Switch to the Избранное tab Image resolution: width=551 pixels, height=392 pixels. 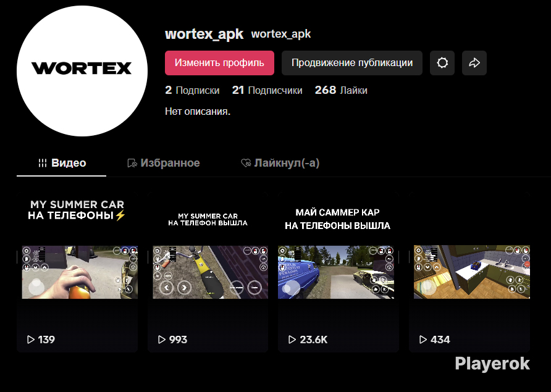click(164, 163)
